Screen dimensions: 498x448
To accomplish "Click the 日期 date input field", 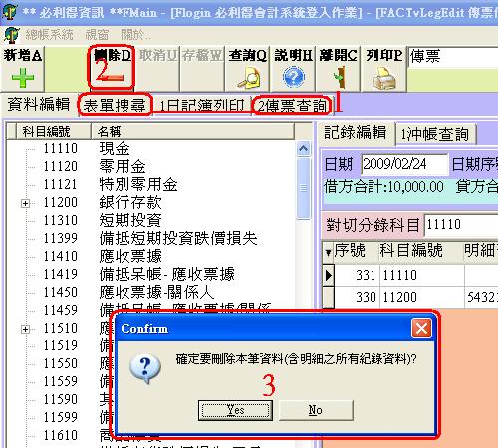I will click(x=404, y=164).
